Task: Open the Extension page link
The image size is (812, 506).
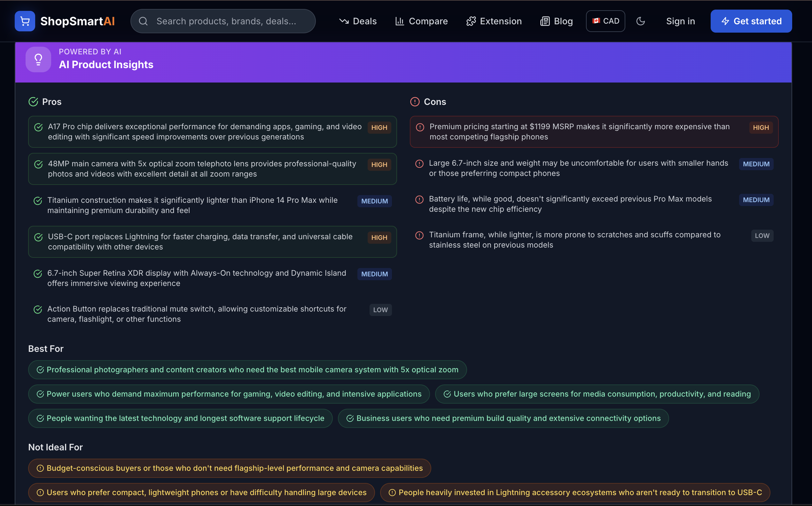Action: point(494,21)
